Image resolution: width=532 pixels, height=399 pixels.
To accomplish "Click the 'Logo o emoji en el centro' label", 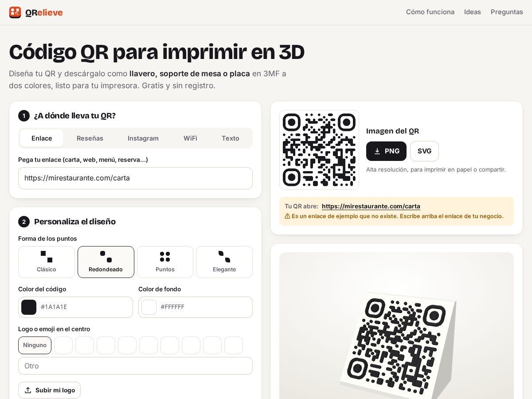I will (x=54, y=329).
